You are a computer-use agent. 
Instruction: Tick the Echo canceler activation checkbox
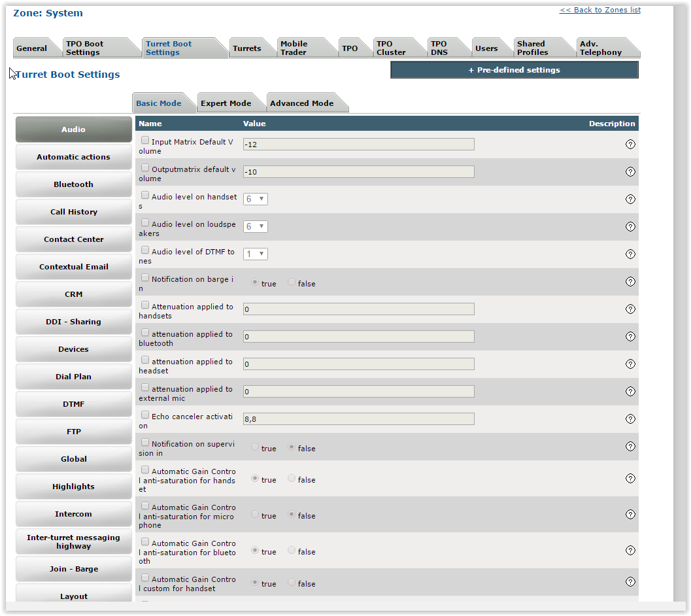click(145, 415)
